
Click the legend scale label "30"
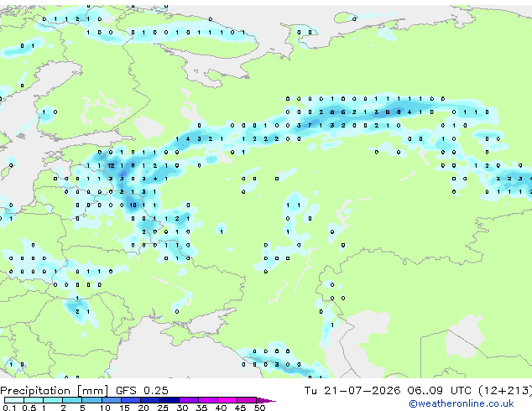coord(182,408)
